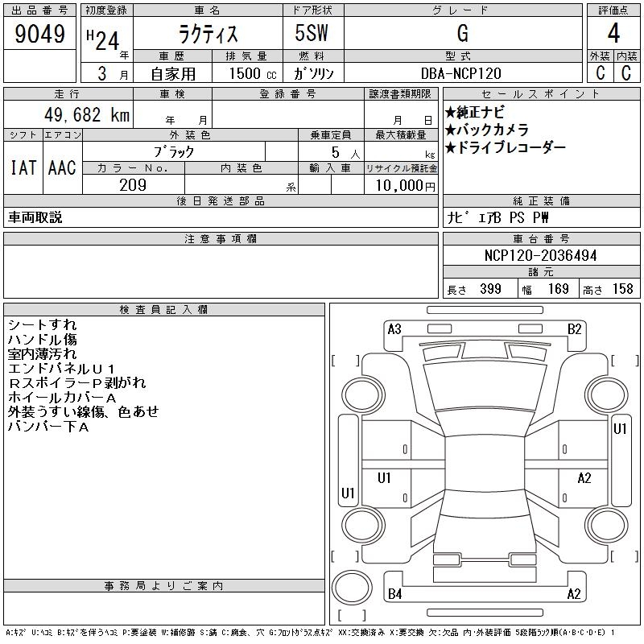Click sales point ★バックカメラ
644x644 pixels.
tap(487, 130)
